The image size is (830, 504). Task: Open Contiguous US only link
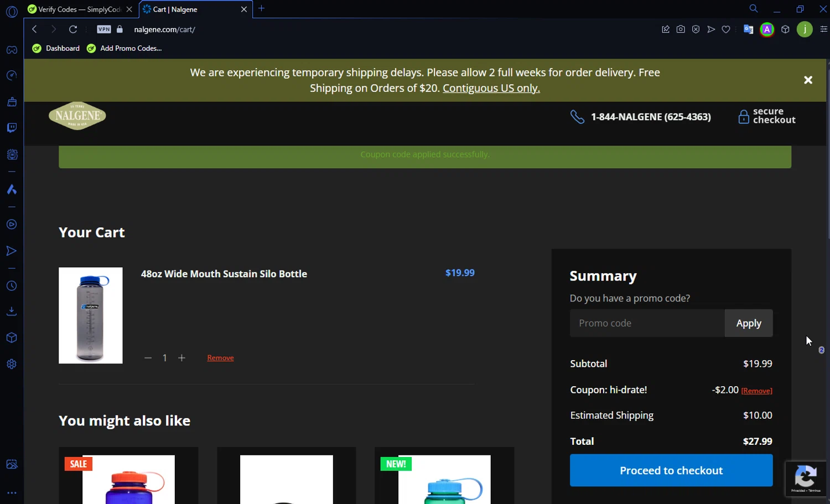[x=491, y=88]
